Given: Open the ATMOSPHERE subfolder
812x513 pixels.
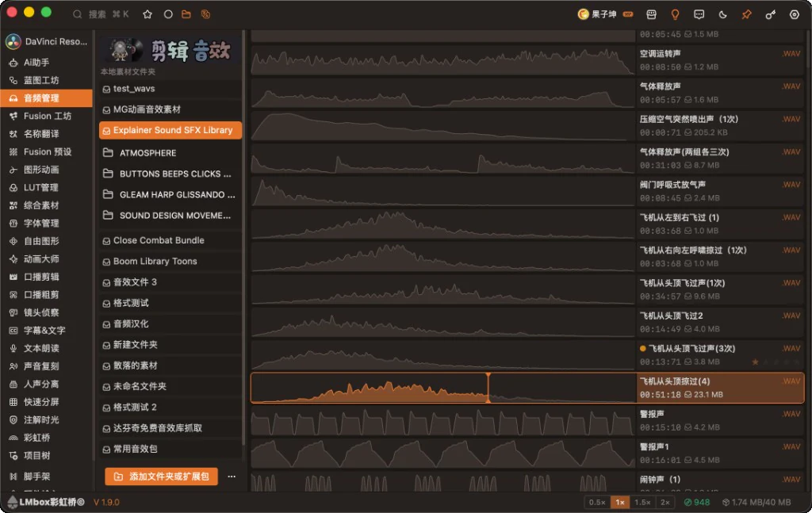Looking at the screenshot, I should (170, 153).
